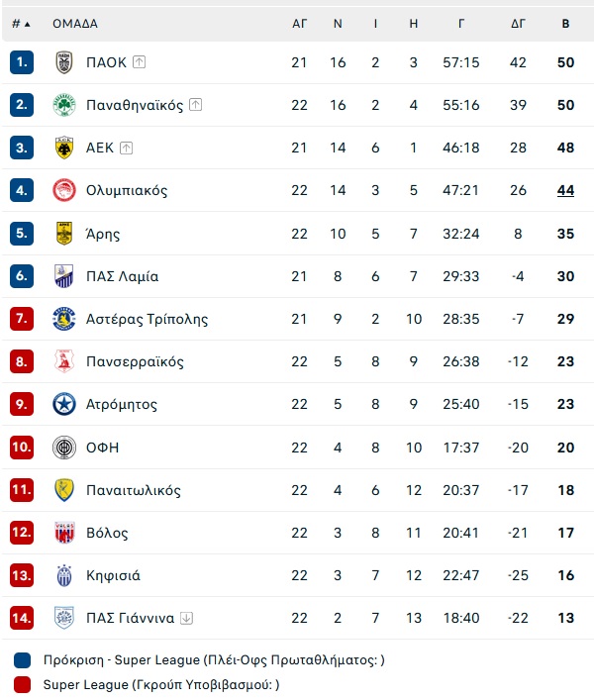Click the red relegation group legend swatch
This screenshot has width=594, height=700.
pyautogui.click(x=23, y=685)
